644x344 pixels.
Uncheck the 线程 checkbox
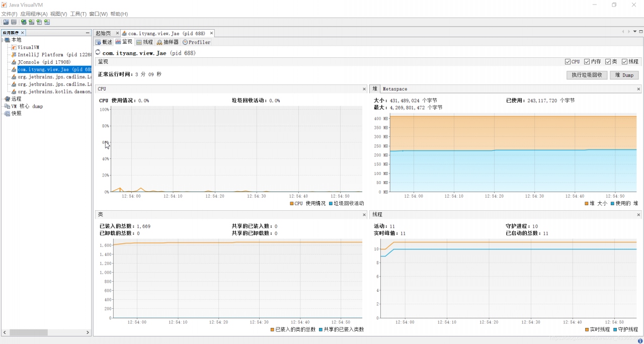(624, 62)
